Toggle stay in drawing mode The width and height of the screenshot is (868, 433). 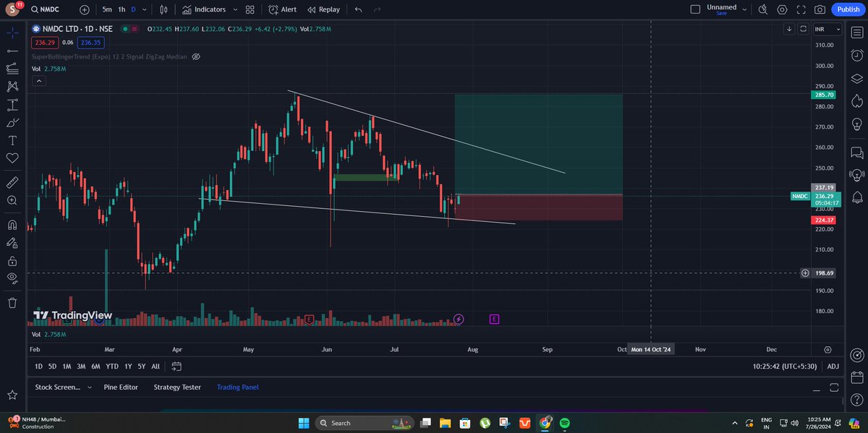coord(12,242)
